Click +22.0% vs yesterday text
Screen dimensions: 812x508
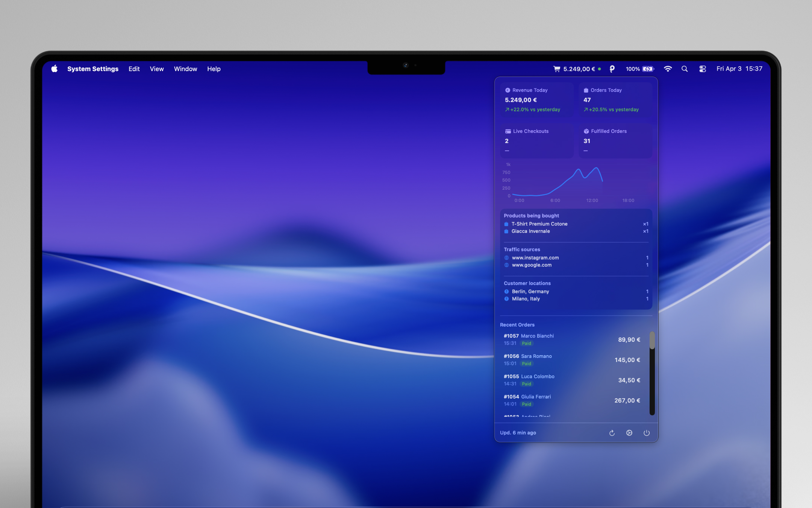[x=535, y=110]
